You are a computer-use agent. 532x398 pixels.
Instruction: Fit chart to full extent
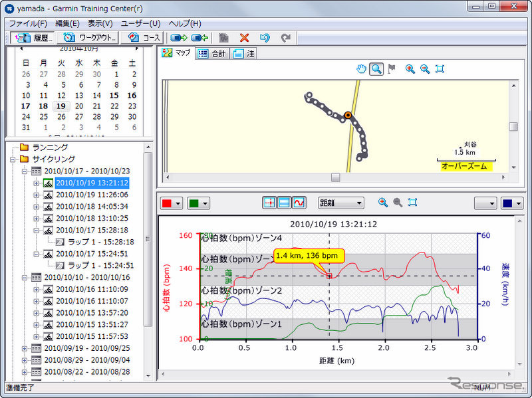click(x=412, y=203)
